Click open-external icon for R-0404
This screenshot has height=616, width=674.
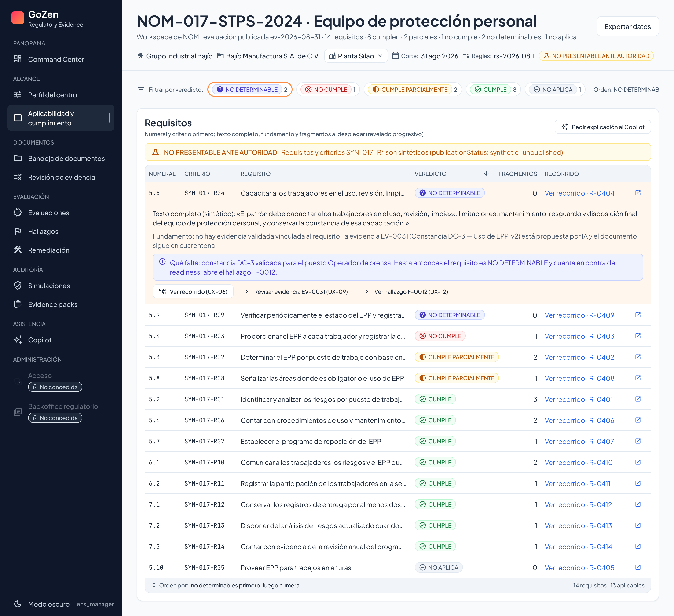click(x=637, y=193)
